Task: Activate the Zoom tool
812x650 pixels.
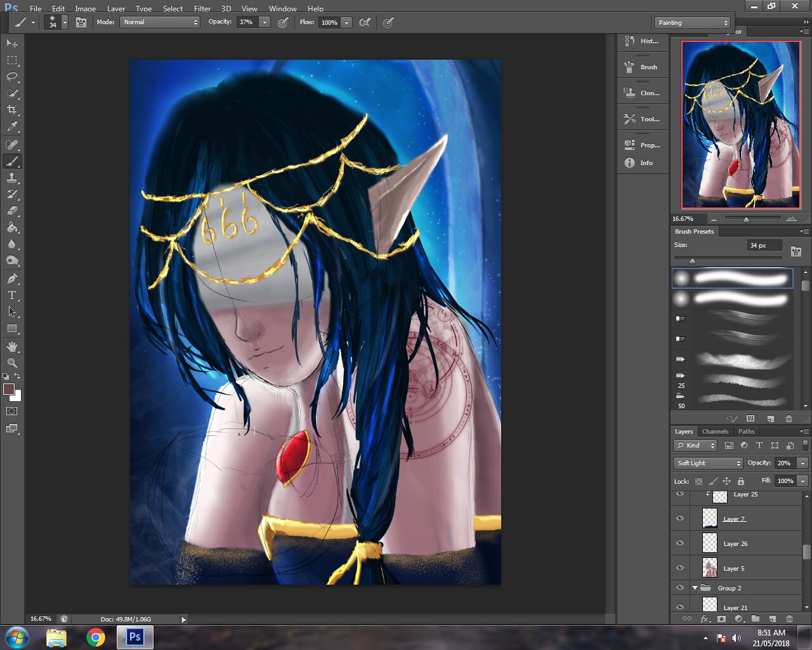Action: tap(12, 363)
